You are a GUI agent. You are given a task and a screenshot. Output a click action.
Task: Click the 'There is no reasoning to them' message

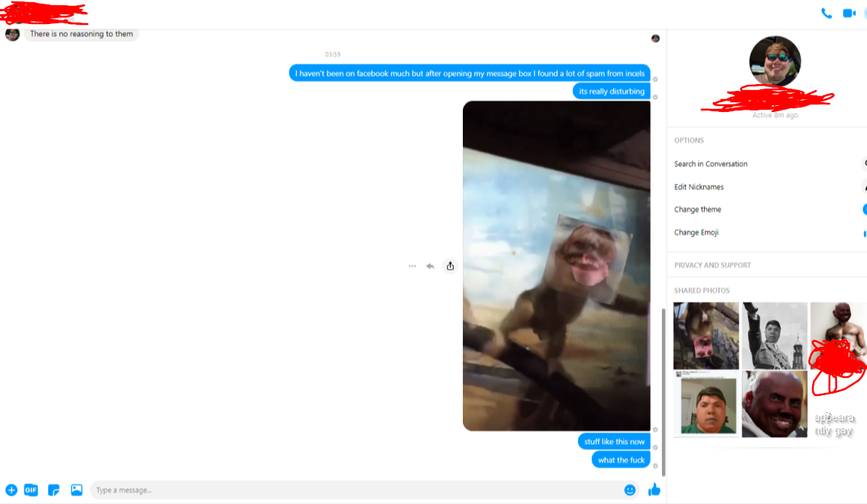[81, 35]
